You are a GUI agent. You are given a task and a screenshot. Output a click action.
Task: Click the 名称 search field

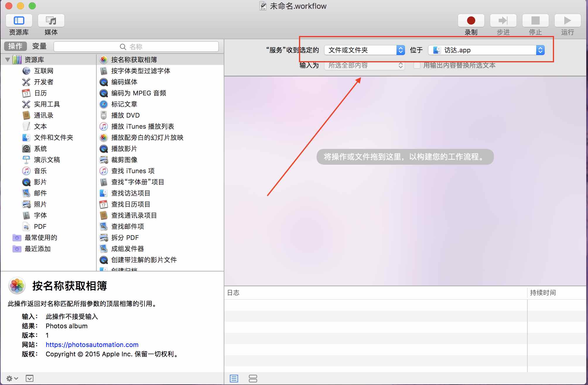(136, 47)
